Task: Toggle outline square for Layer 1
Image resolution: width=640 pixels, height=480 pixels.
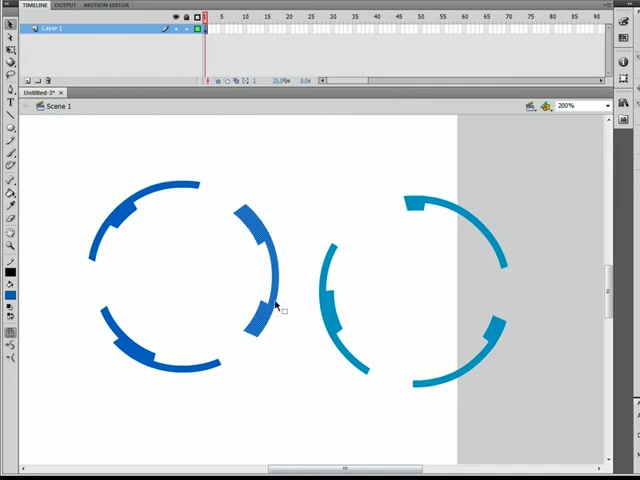Action: pos(198,29)
